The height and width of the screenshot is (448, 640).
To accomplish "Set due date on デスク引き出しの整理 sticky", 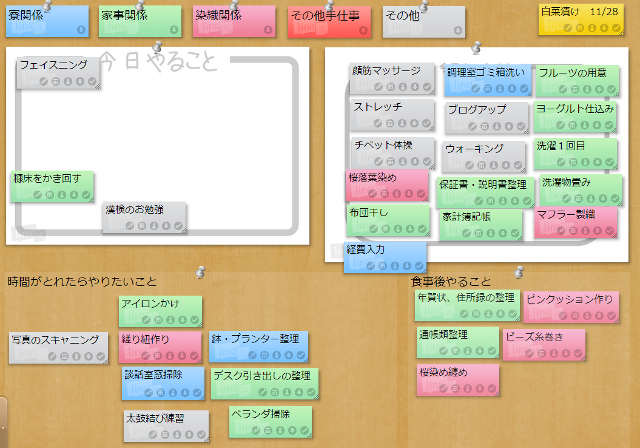I will click(x=275, y=393).
